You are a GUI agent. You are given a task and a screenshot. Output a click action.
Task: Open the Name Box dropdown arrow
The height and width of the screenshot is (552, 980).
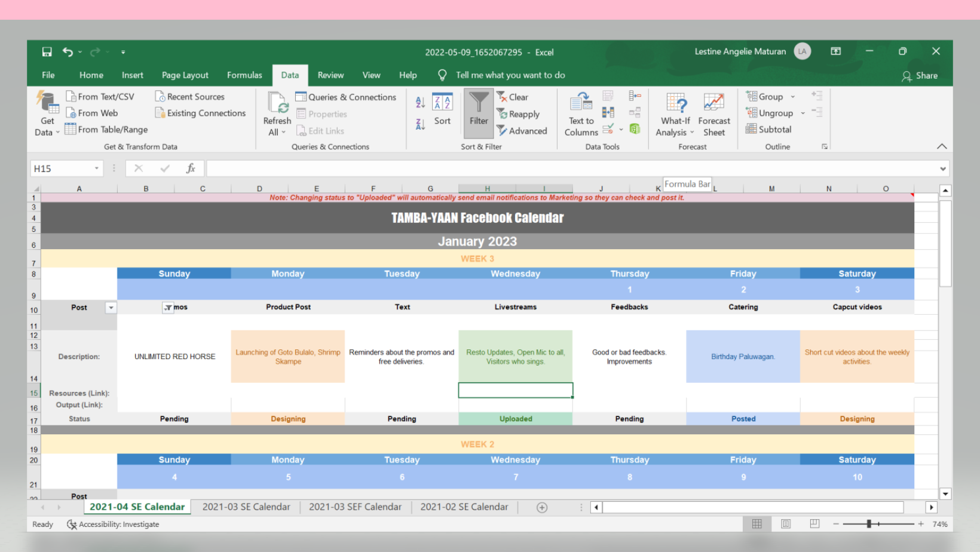click(96, 168)
